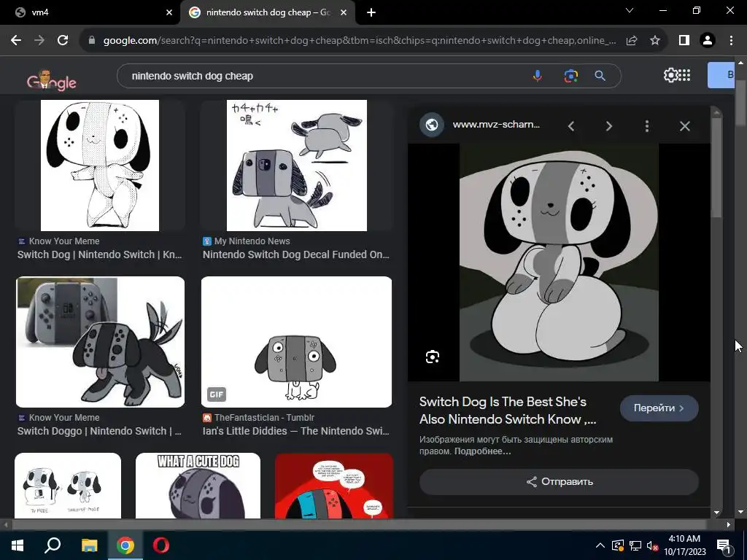Open File Explorer from taskbar
Screen dimensions: 747x560
[89, 545]
